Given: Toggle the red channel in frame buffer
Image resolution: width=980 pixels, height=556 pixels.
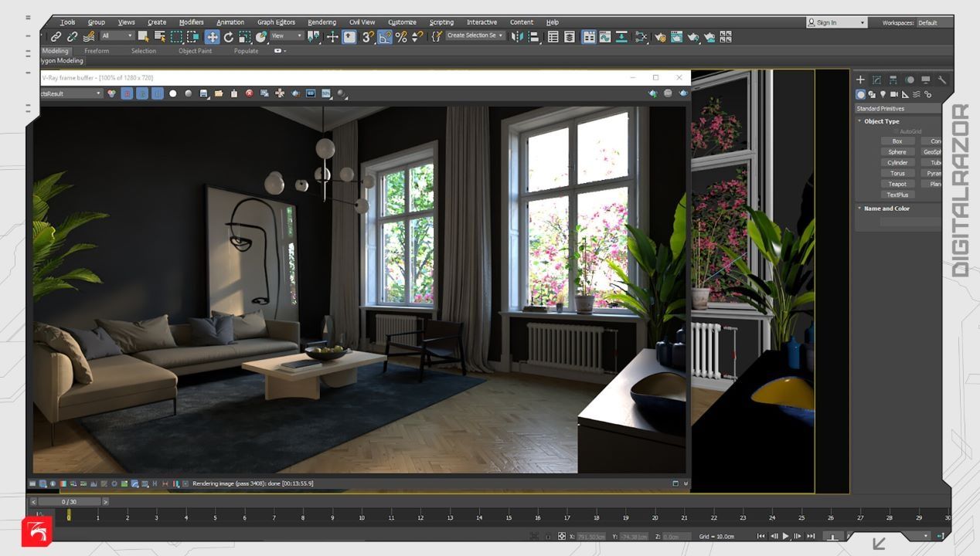Looking at the screenshot, I should tap(127, 93).
